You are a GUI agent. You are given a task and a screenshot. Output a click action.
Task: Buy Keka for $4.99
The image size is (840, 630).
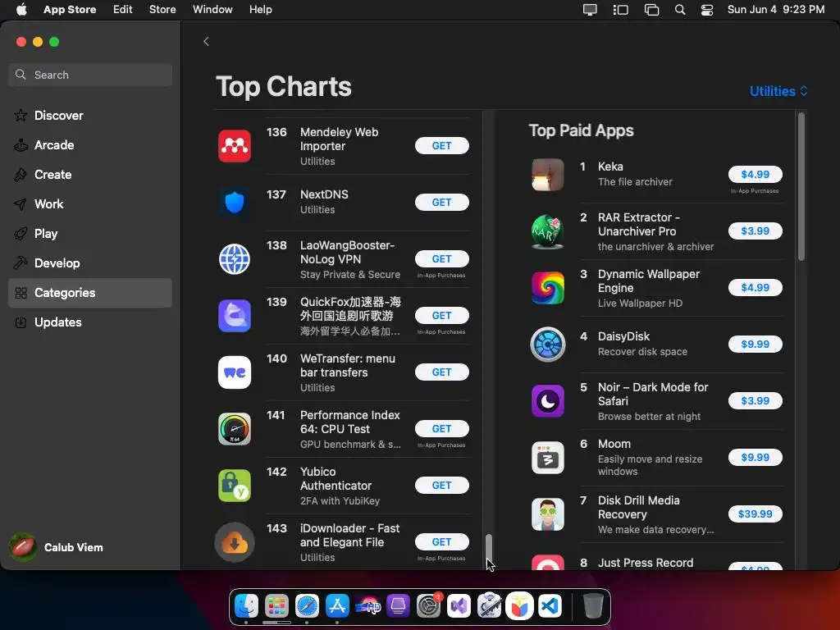coord(755,174)
